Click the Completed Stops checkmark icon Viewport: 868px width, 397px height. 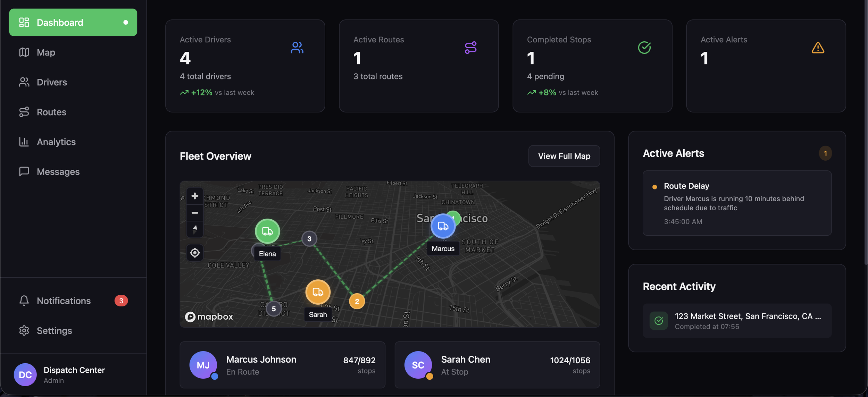click(x=644, y=48)
